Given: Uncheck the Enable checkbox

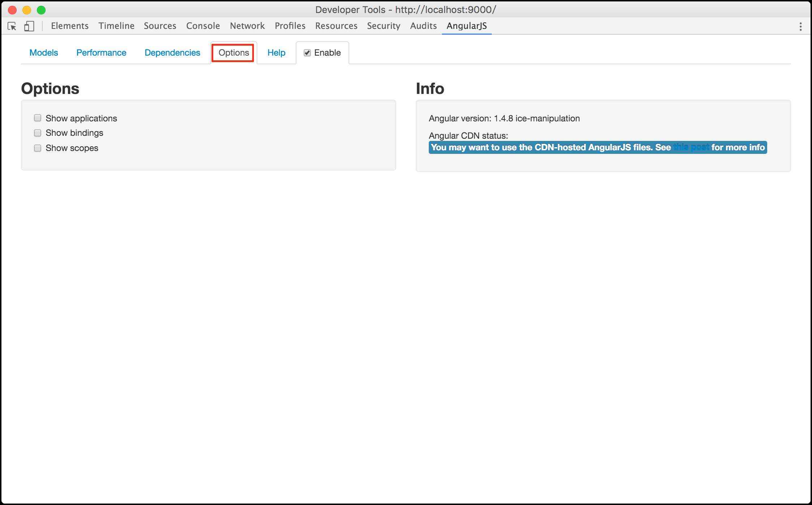Looking at the screenshot, I should 307,53.
